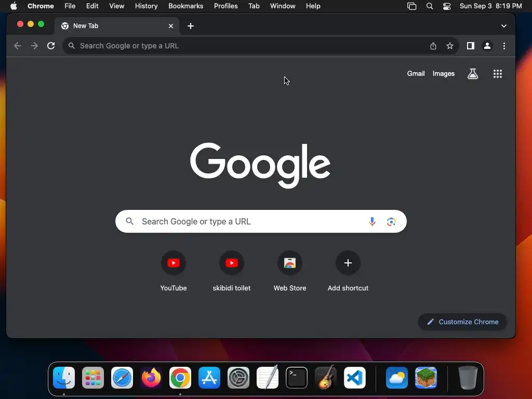Click the Google logo
The height and width of the screenshot is (399, 532).
(260, 165)
